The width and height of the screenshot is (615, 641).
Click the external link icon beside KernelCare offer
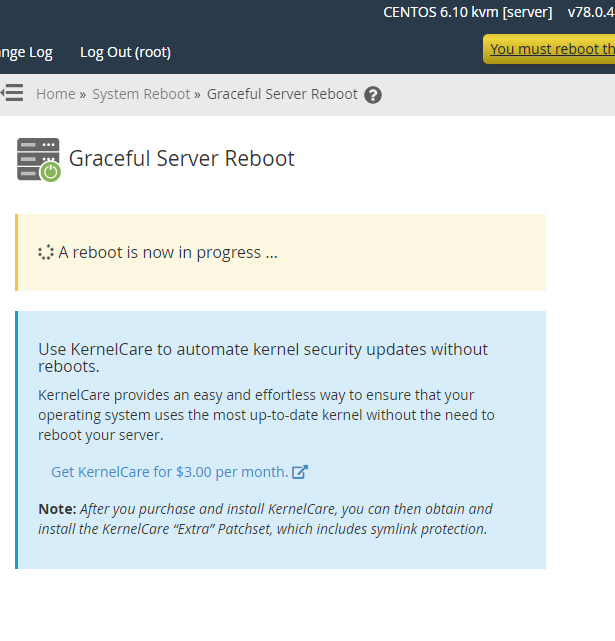tap(300, 472)
